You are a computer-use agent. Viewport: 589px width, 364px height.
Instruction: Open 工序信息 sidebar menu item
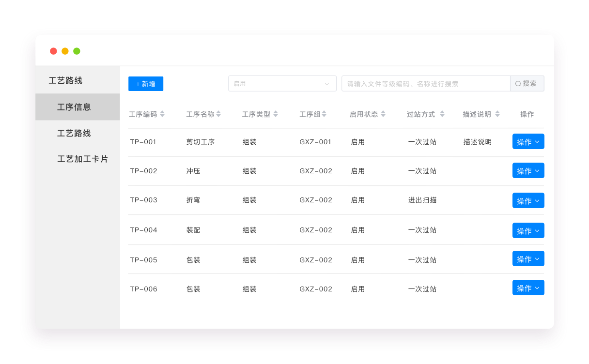coord(77,107)
